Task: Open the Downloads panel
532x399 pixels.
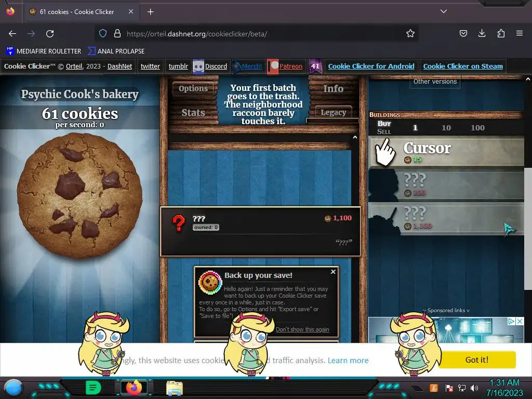Action: 482,34
